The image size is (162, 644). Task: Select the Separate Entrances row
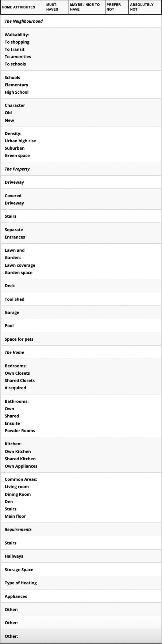(81, 233)
